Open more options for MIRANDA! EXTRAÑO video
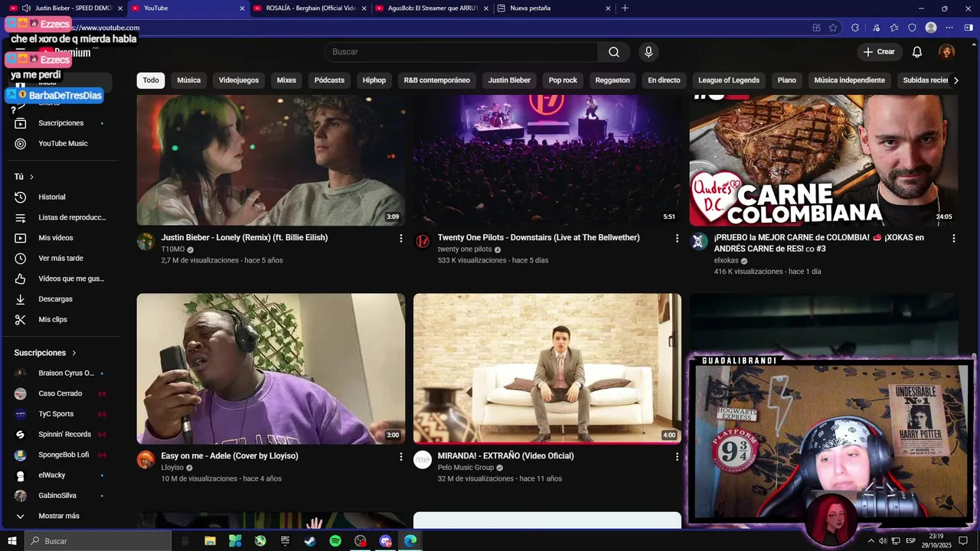 [x=677, y=457]
